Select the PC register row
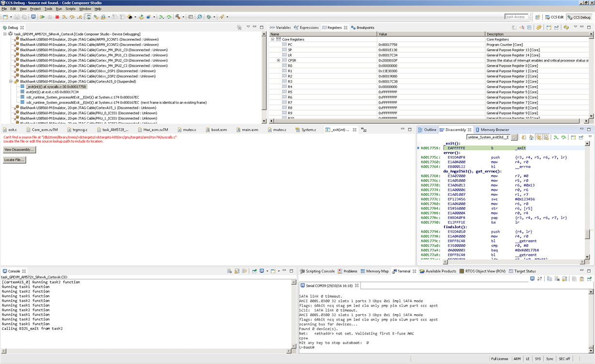The width and height of the screenshot is (595, 364). [430, 44]
